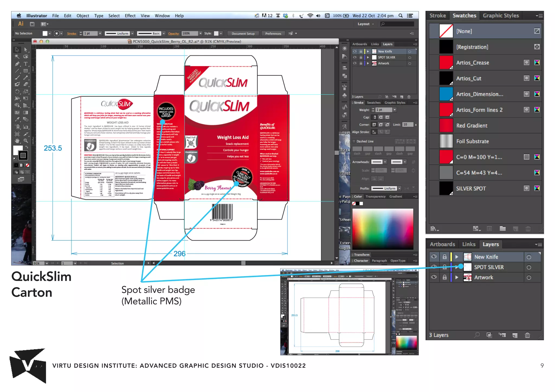Open macOS Spotlight search icon
The width and height of the screenshot is (555, 392).
pos(400,16)
